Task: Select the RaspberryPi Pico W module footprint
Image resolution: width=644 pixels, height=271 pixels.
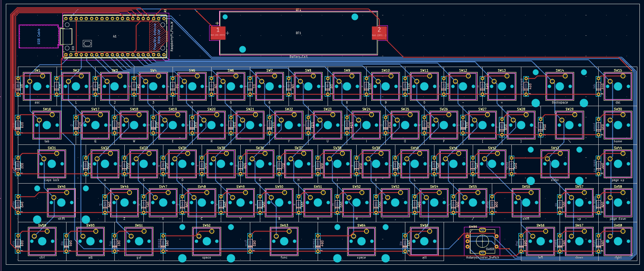Action: click(114, 37)
